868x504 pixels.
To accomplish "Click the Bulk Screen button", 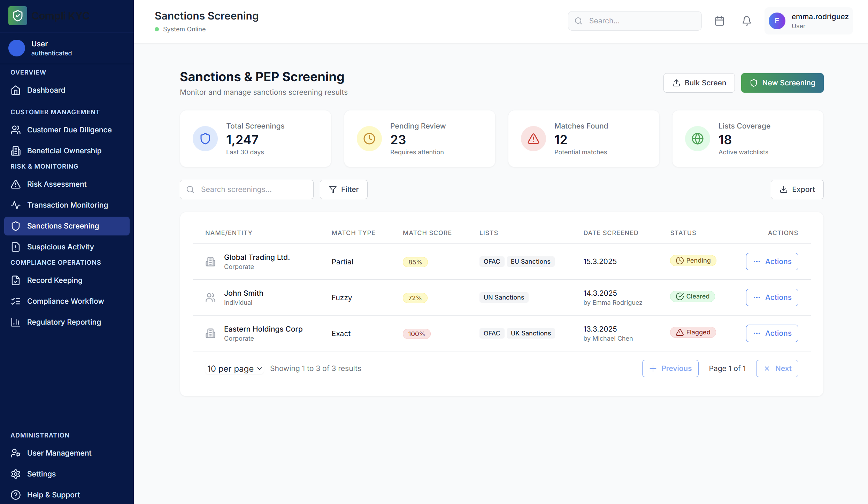I will click(699, 83).
